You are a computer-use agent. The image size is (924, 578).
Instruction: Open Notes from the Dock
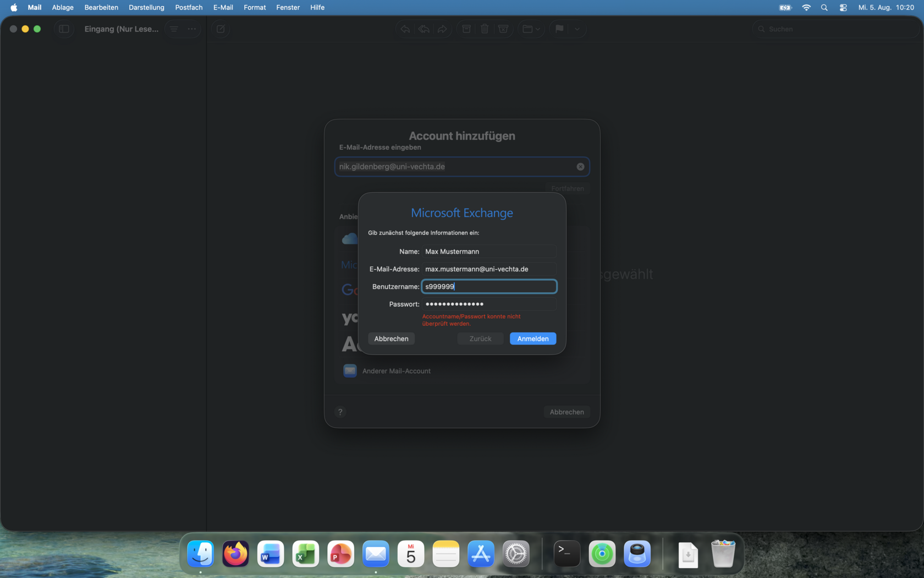point(446,554)
